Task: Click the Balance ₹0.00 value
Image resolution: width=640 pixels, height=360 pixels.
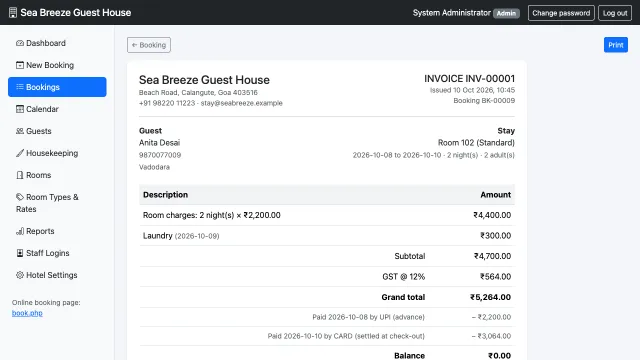Action: tap(499, 356)
